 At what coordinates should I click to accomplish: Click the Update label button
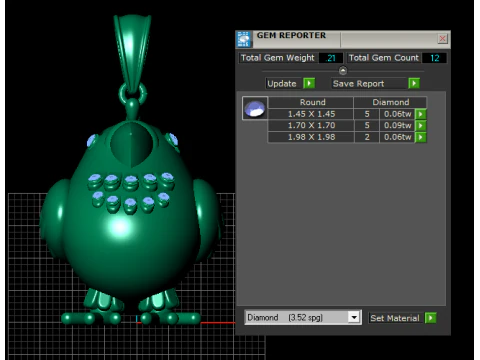point(284,83)
